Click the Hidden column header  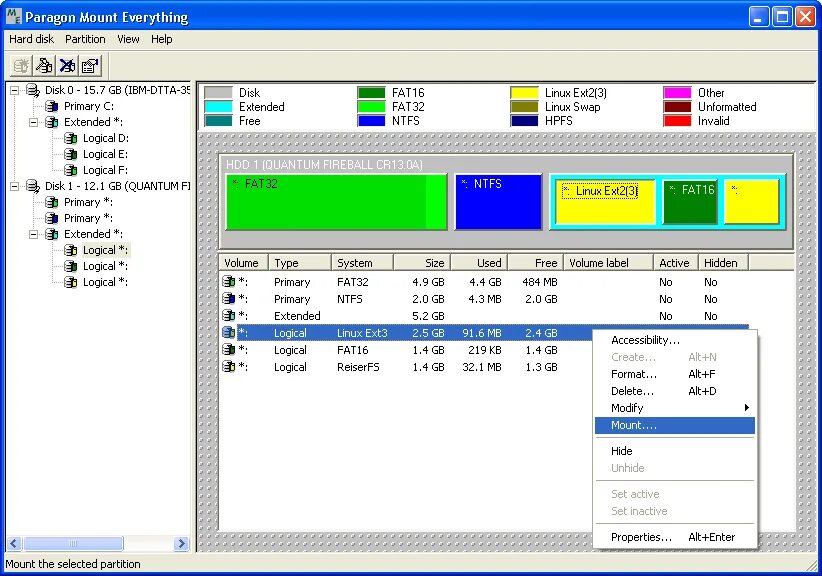723,263
